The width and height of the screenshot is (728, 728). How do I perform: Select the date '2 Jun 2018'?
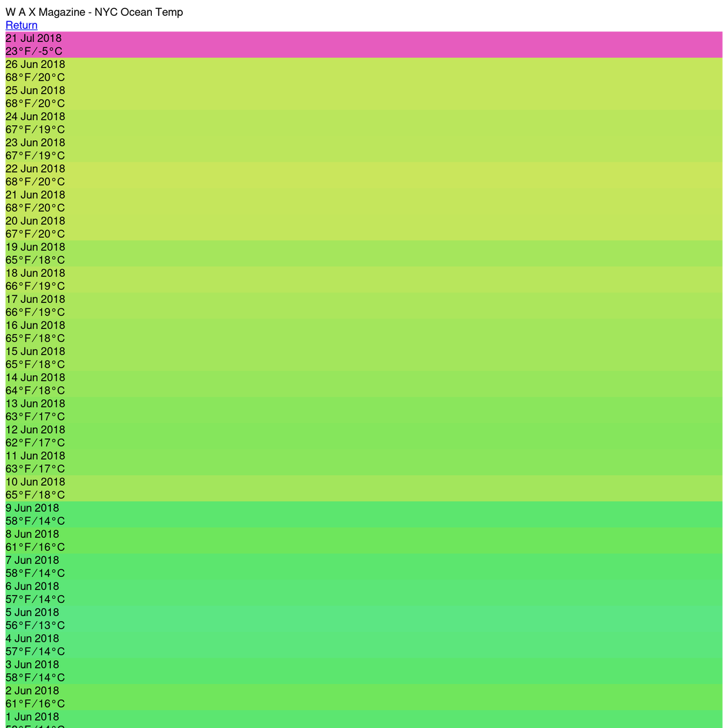[32, 690]
